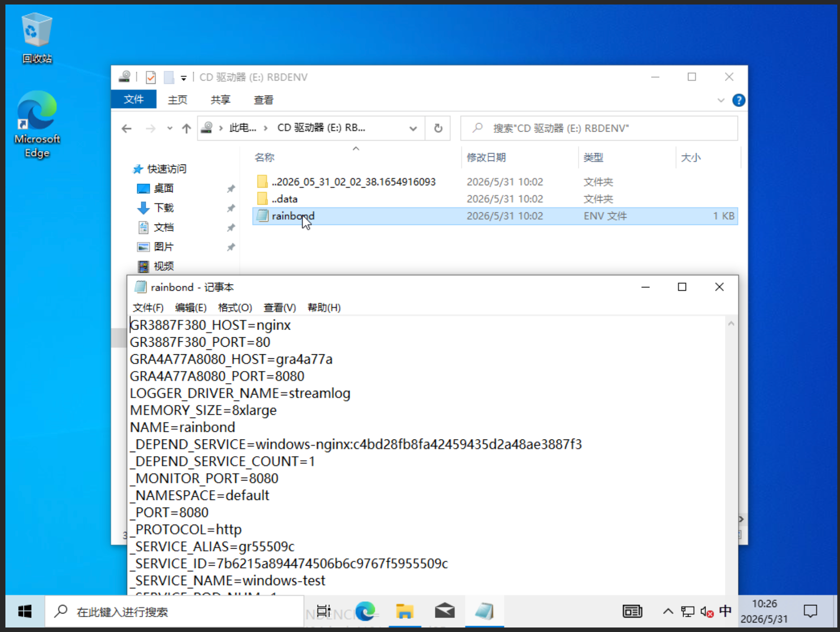Screen dimensions: 840x632
Task: Open Notepad's 文件(F) menu
Action: (x=148, y=307)
